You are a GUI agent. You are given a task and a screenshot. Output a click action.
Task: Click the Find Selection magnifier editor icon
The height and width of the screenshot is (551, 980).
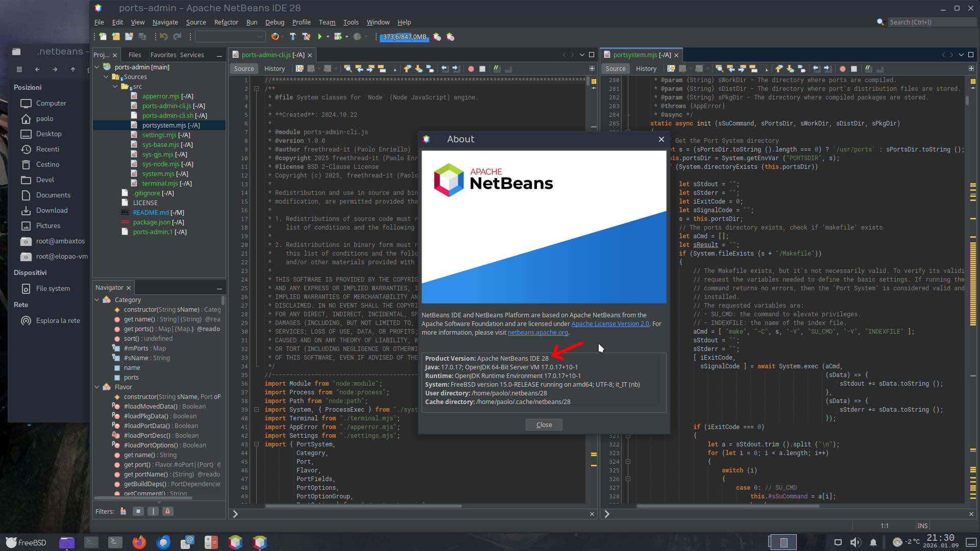pyautogui.click(x=348, y=69)
